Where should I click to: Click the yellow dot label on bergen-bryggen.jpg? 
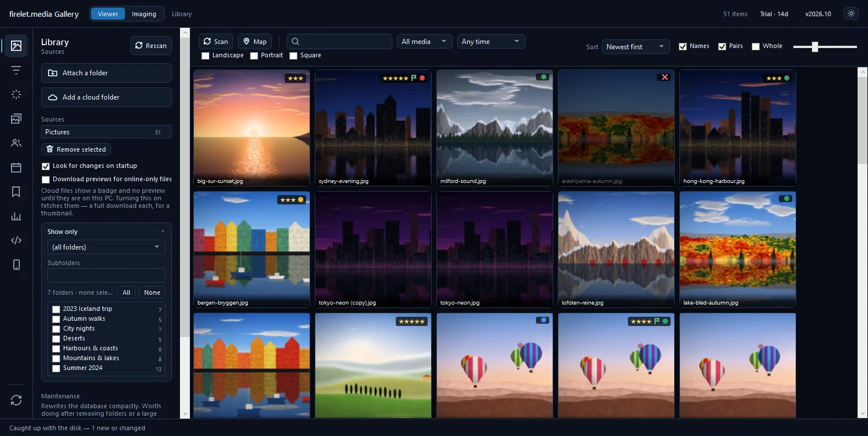[300, 200]
